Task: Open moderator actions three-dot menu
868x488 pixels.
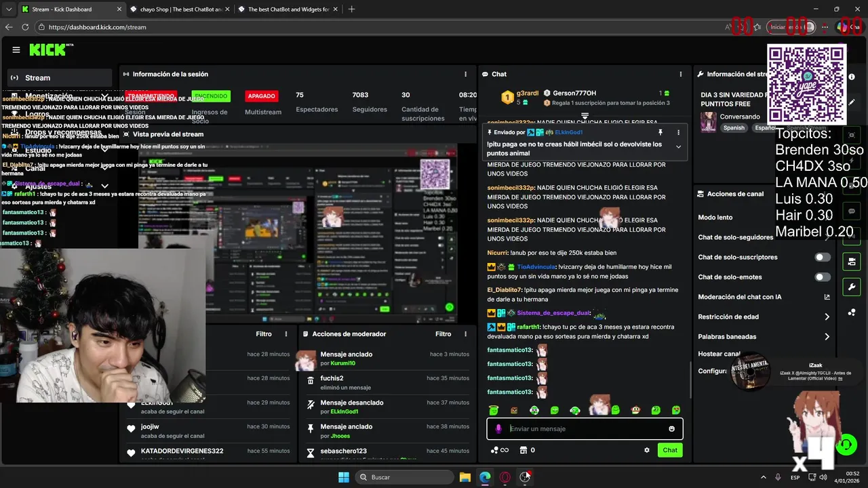Action: click(x=465, y=333)
